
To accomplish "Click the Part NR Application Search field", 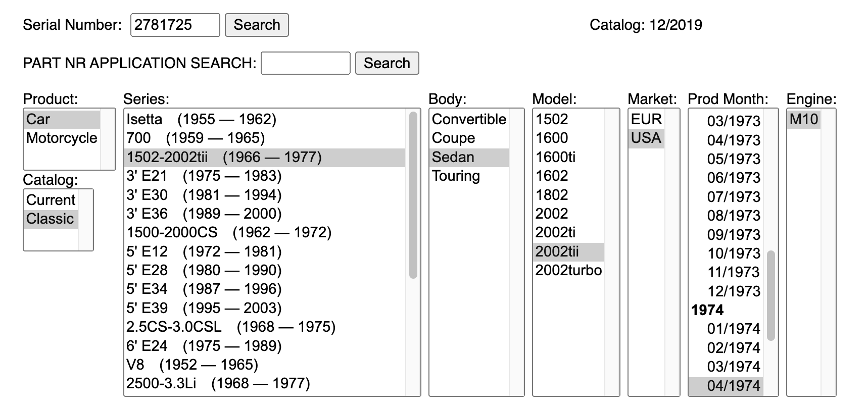I will click(305, 63).
